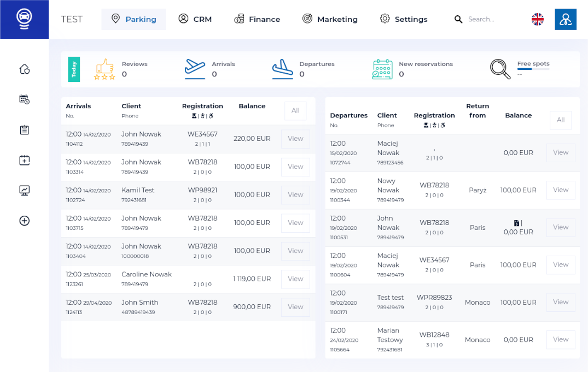Click the plus circle sidebar icon
588x372 pixels.
(x=24, y=221)
